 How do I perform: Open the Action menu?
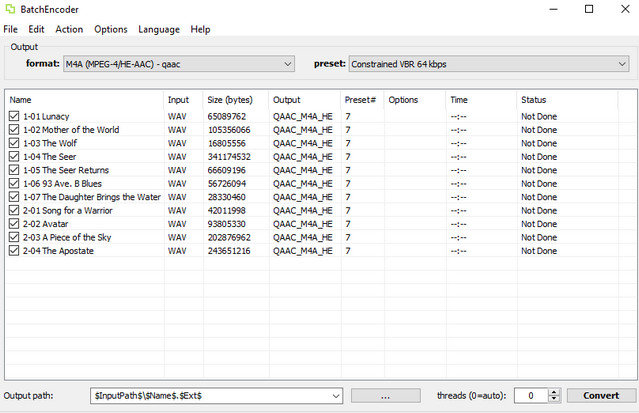[69, 29]
